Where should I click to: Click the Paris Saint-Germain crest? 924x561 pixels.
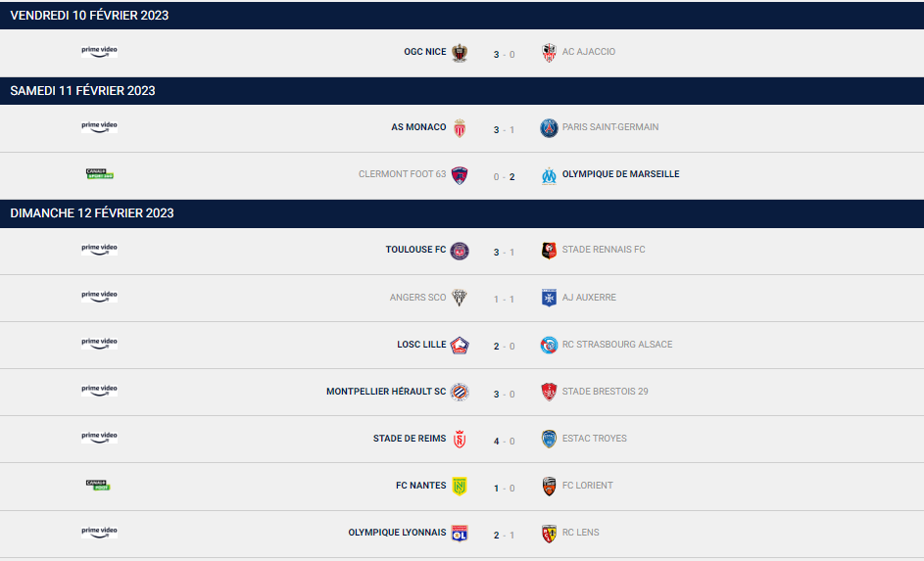tap(549, 128)
